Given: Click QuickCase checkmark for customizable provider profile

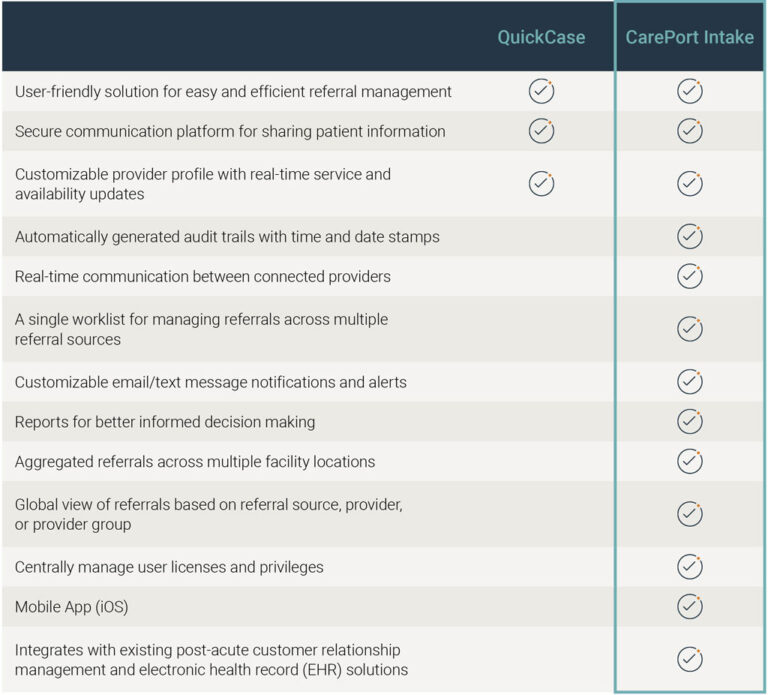Looking at the screenshot, I should point(541,184).
